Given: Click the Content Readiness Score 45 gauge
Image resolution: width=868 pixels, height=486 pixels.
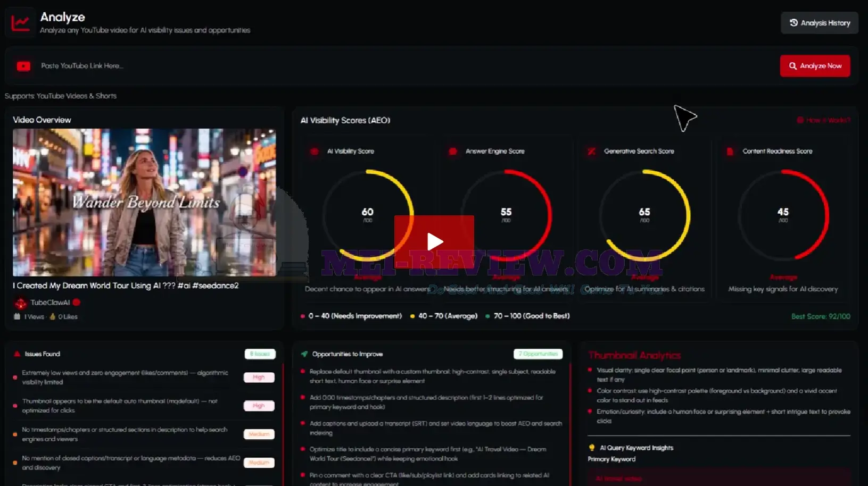Looking at the screenshot, I should tap(783, 215).
